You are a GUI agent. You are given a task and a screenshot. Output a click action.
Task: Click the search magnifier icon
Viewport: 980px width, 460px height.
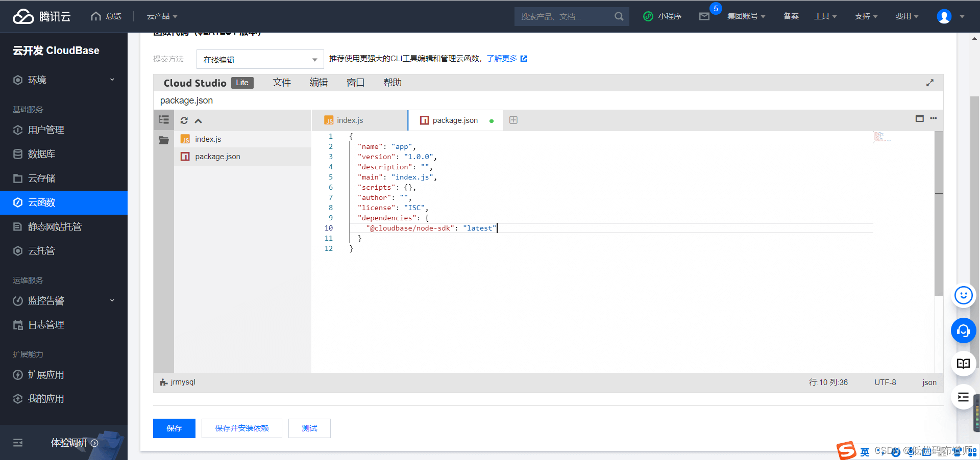click(x=619, y=16)
